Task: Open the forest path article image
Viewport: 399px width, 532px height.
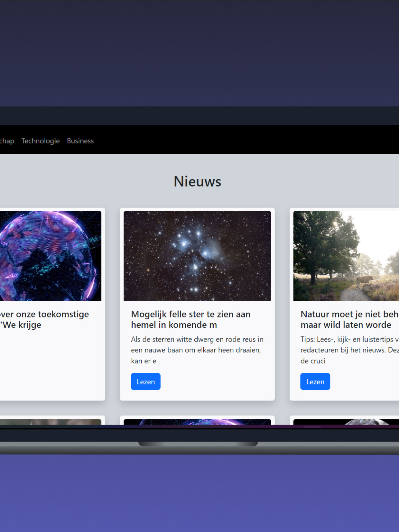Action: (x=346, y=256)
